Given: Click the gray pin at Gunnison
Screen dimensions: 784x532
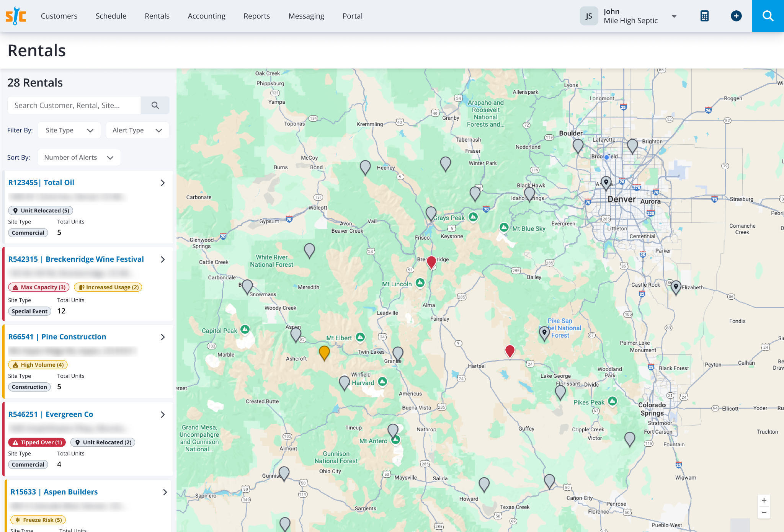Looking at the screenshot, I should (284, 473).
